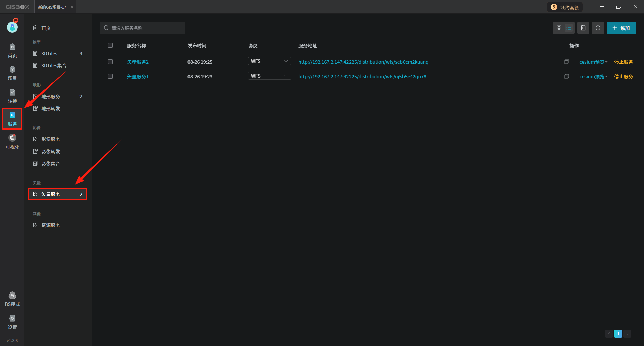Copy the 矢量服务1 service address

tap(566, 77)
